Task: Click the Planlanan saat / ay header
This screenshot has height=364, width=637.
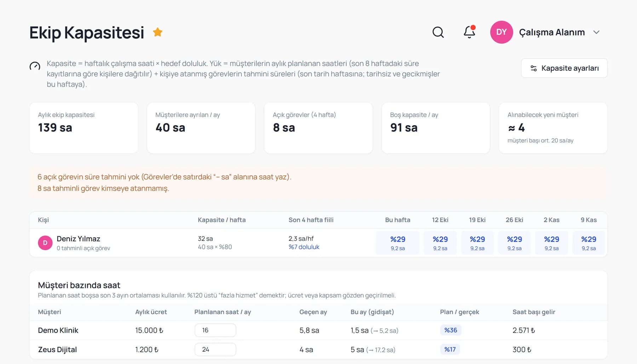Action: [223, 312]
